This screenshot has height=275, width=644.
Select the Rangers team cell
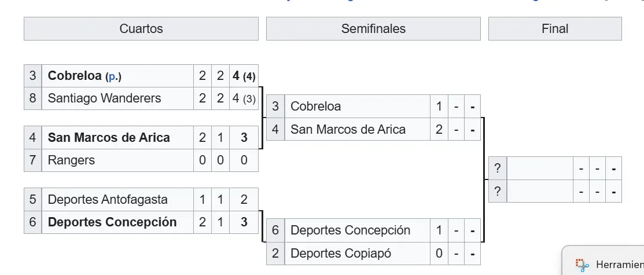[71, 160]
